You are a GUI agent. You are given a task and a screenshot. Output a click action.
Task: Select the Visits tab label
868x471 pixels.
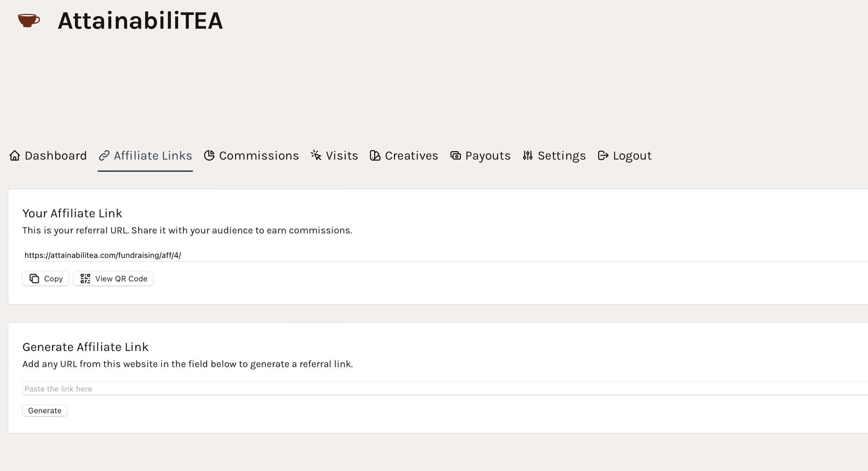tap(342, 155)
